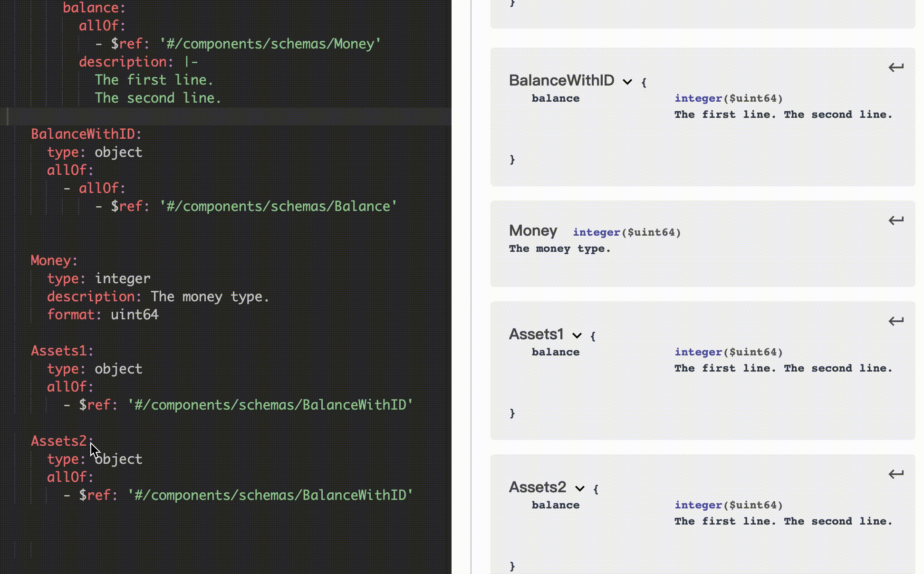Click 'The first line.' in the code editor
The width and height of the screenshot is (924, 574).
(x=154, y=80)
